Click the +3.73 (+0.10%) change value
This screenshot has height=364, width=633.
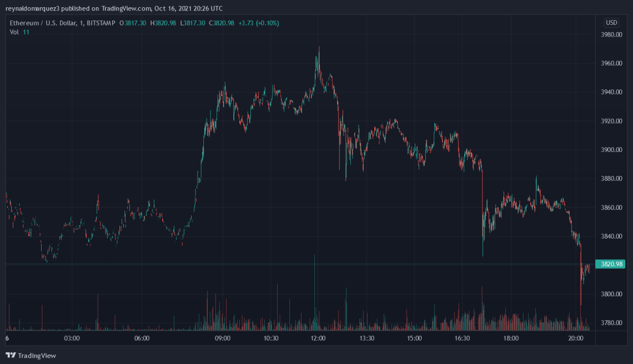click(x=258, y=23)
